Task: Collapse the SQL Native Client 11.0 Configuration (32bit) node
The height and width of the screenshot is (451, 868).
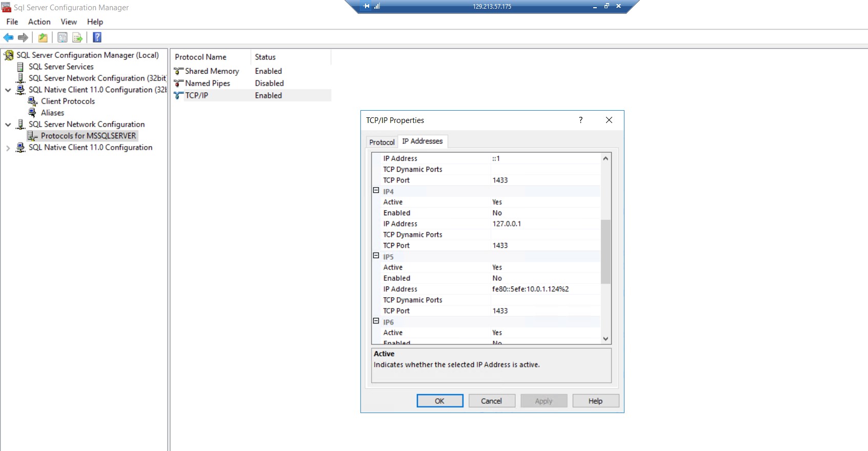Action: (8, 90)
